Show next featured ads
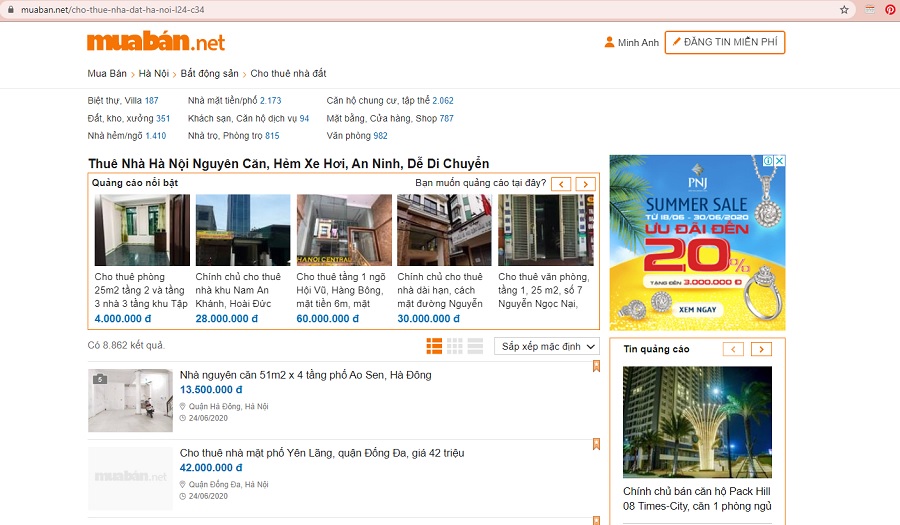The width and height of the screenshot is (900, 525). [585, 184]
